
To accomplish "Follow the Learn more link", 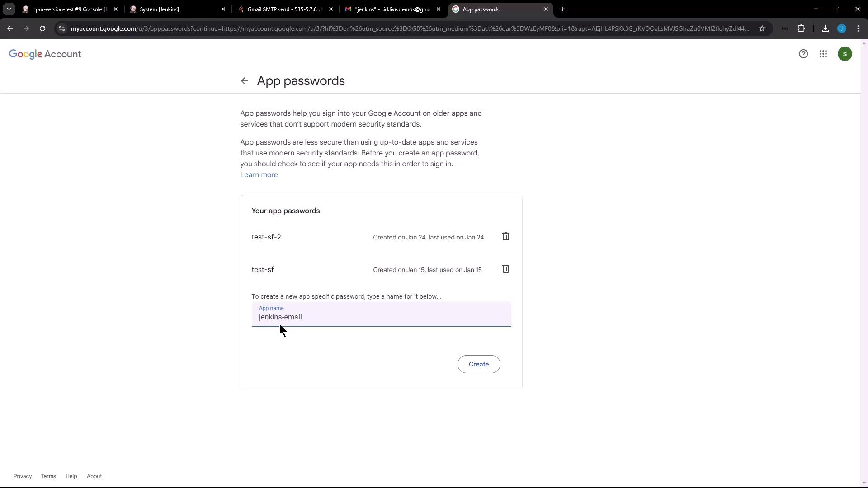I will click(259, 175).
